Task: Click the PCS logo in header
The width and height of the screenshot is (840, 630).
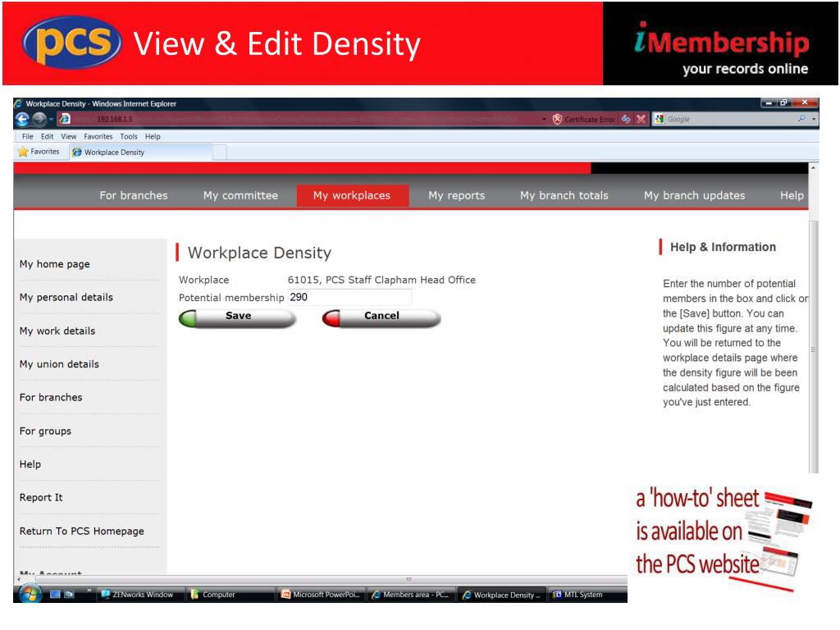Action: 71,43
